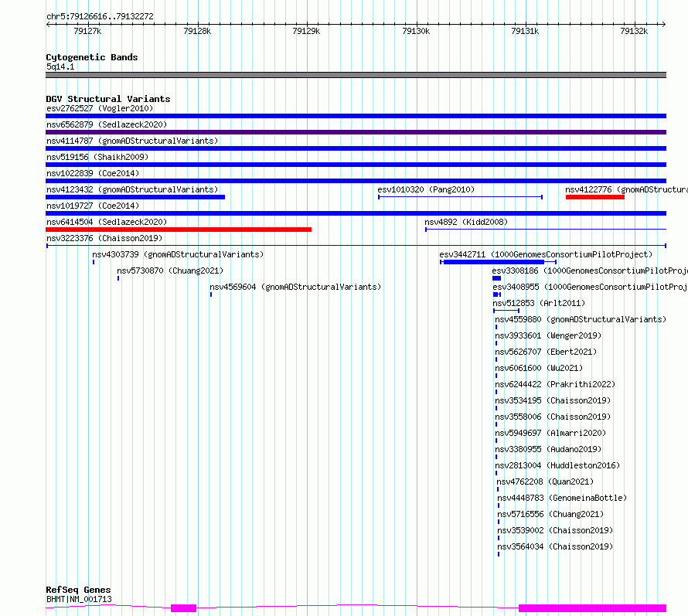The width and height of the screenshot is (688, 616).
Task: Click nsv5949697 (Almarri2020) label
Action: pyautogui.click(x=550, y=433)
